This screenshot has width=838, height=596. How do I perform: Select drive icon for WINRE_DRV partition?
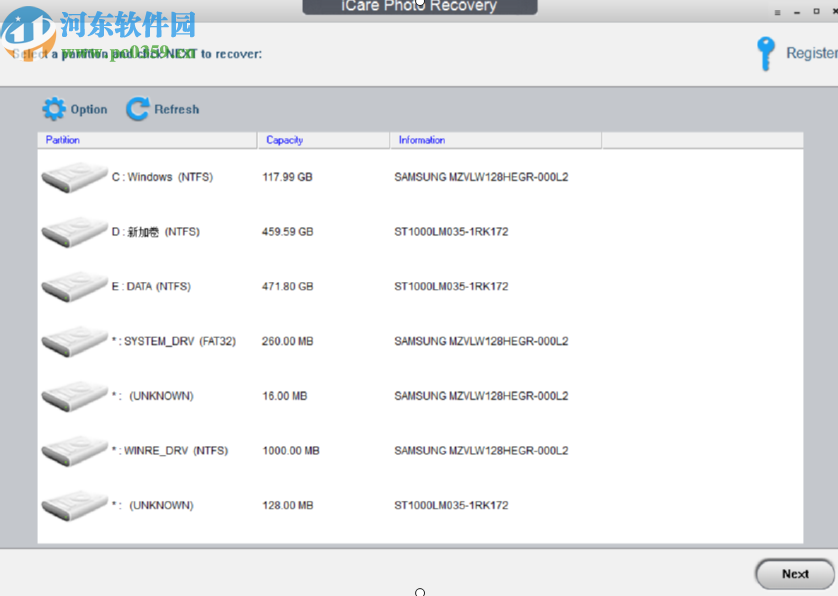tap(74, 451)
